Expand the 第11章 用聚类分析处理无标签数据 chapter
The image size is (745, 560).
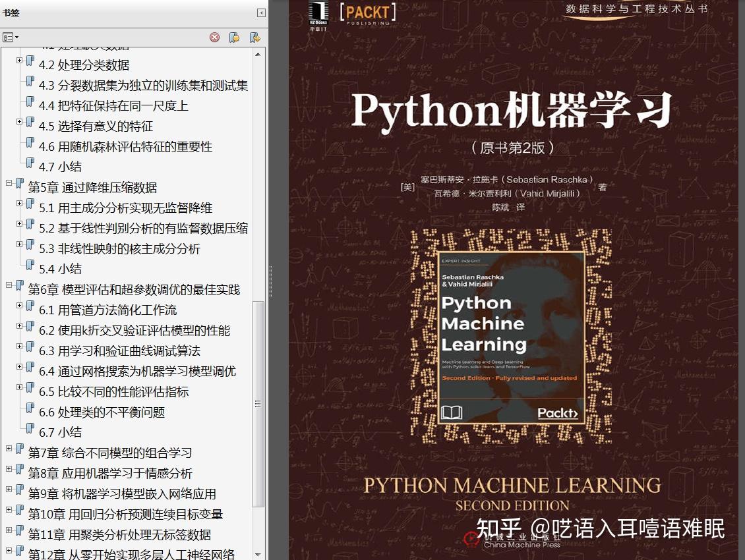(x=9, y=530)
